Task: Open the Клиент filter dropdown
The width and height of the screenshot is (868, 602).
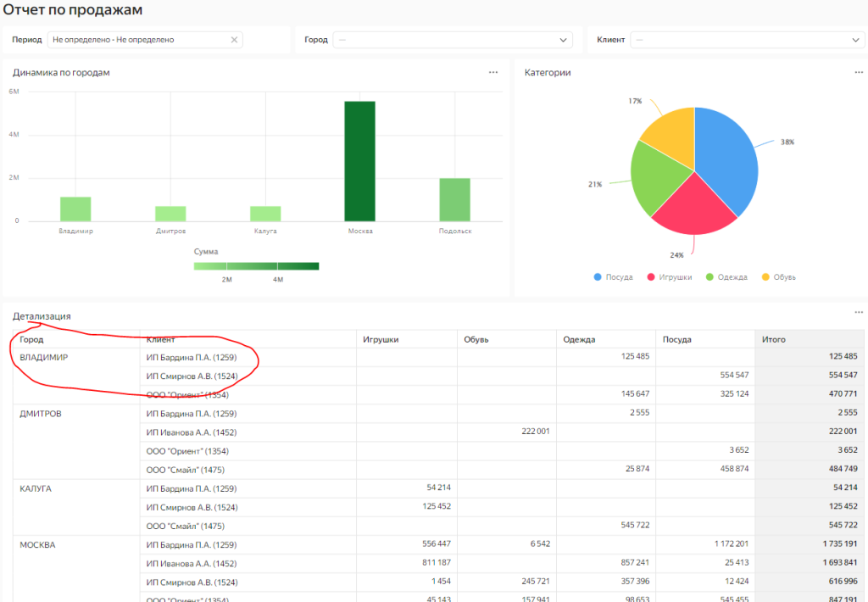Action: pos(748,40)
